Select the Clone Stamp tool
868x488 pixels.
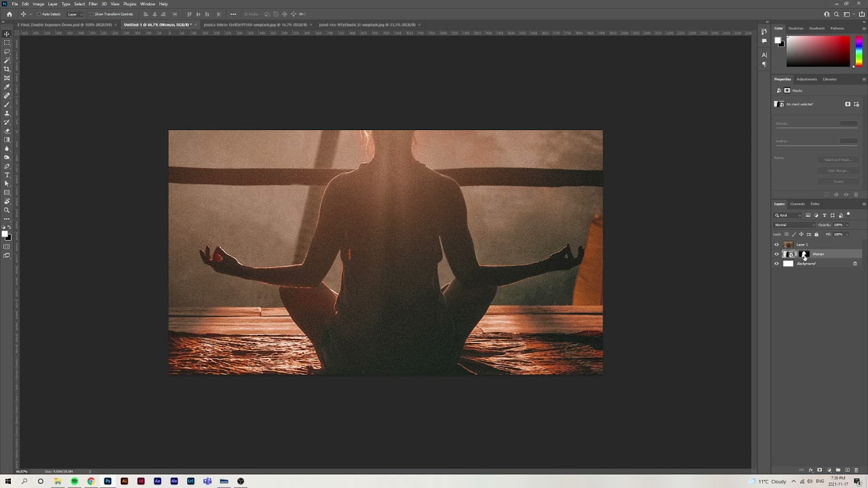[7, 113]
